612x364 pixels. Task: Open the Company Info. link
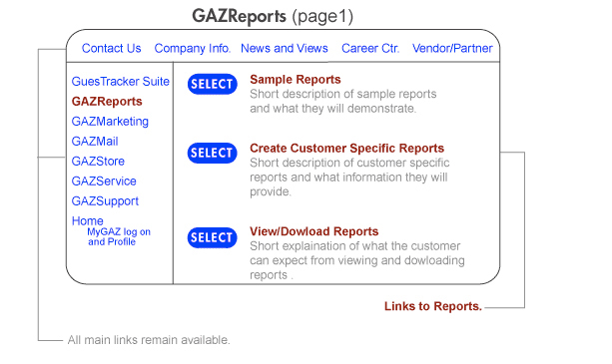(193, 48)
